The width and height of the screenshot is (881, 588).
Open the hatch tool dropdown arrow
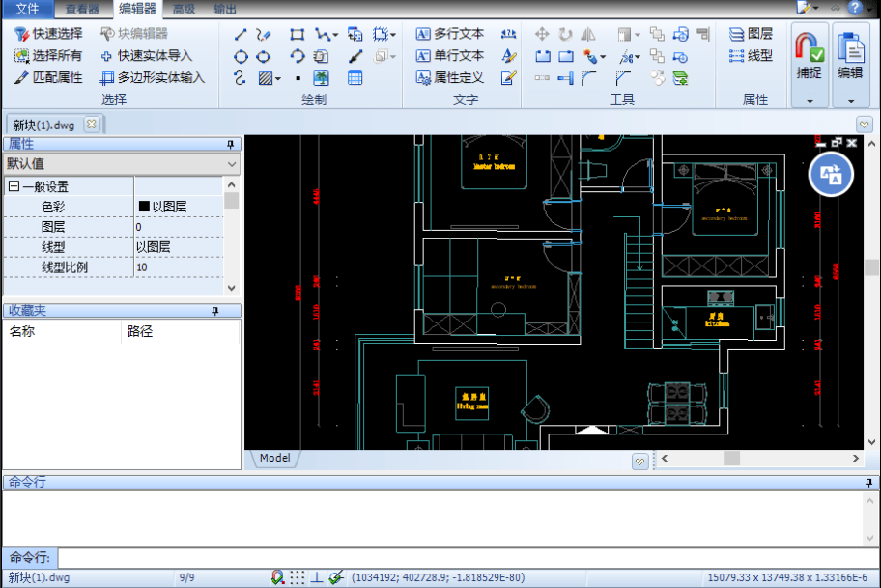tap(278, 78)
